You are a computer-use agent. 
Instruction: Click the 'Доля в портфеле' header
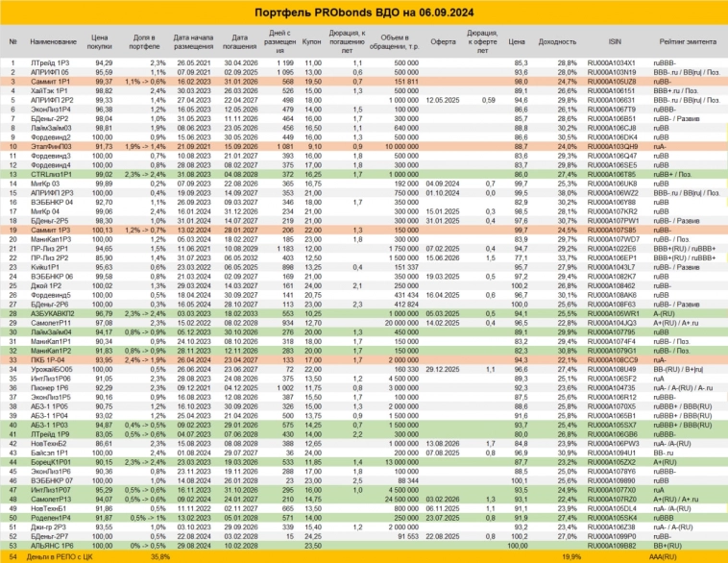tap(144, 42)
